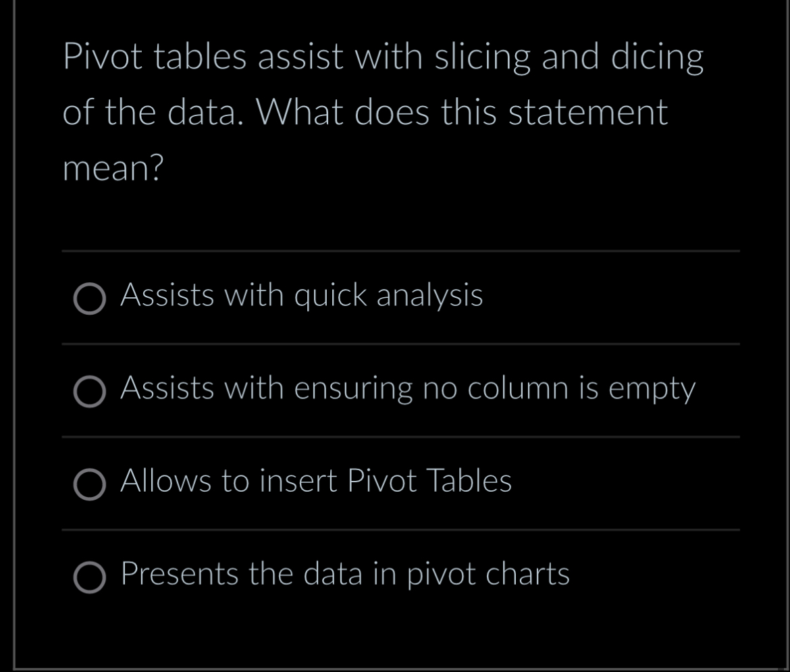790x672 pixels.
Task: Click the word 'mean?' in the question
Action: click(113, 168)
